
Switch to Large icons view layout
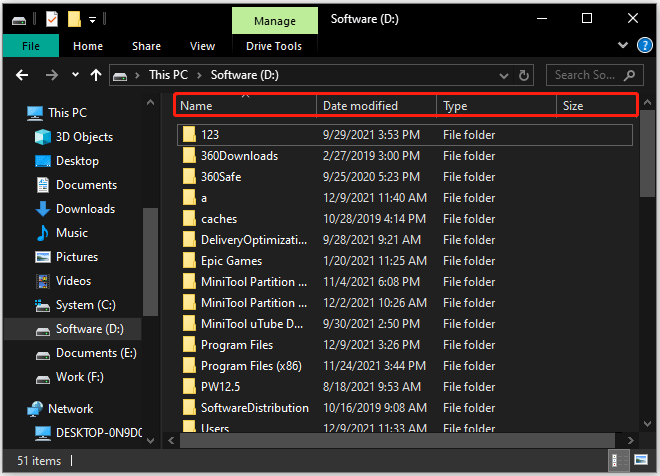(x=641, y=460)
